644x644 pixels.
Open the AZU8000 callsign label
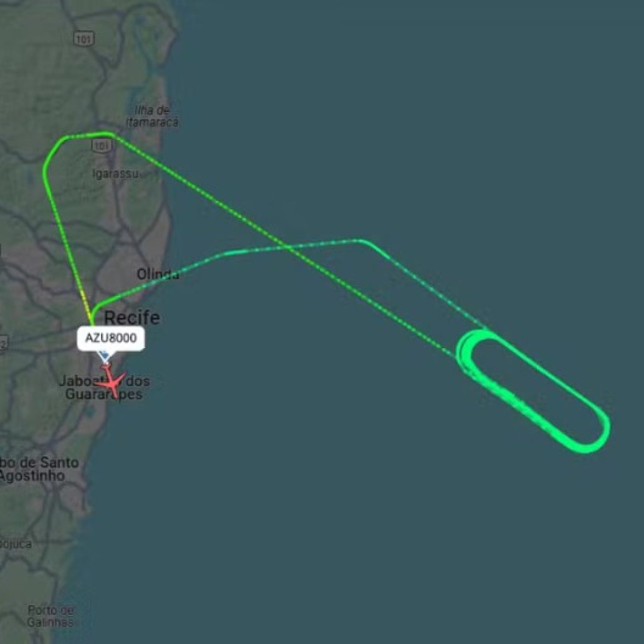click(111, 338)
